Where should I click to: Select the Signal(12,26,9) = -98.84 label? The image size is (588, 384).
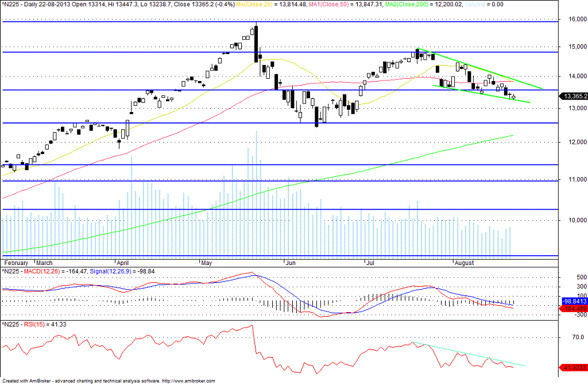(122, 271)
